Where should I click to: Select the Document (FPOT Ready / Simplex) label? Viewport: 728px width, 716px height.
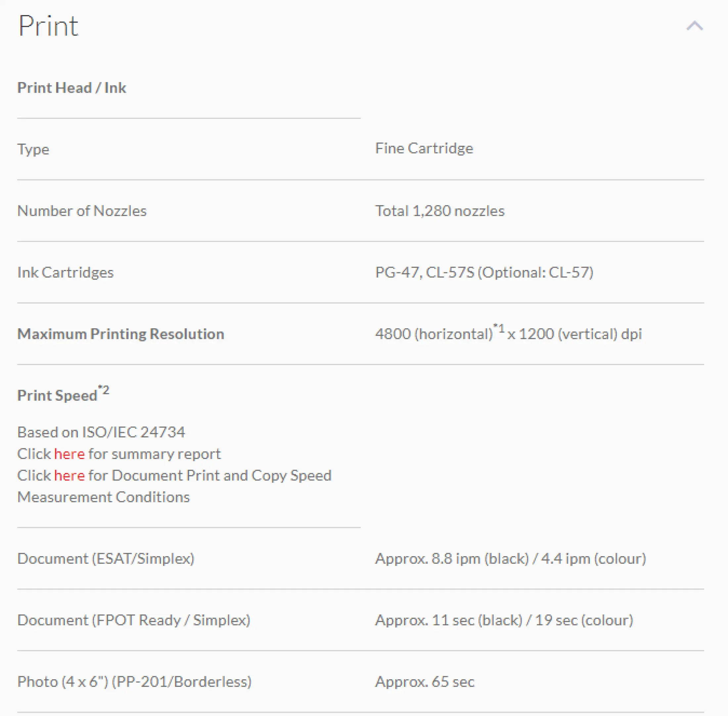point(134,620)
